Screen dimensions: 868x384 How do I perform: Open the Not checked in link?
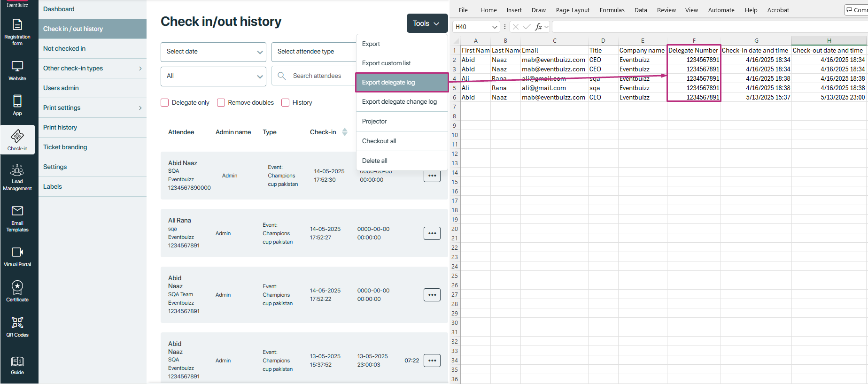pos(64,49)
